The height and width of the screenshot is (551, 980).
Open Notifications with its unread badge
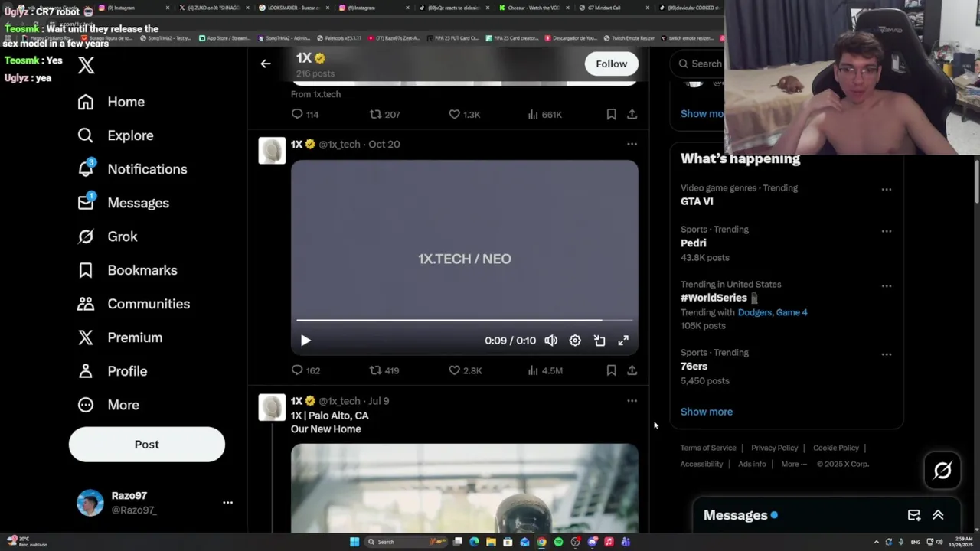pos(132,169)
